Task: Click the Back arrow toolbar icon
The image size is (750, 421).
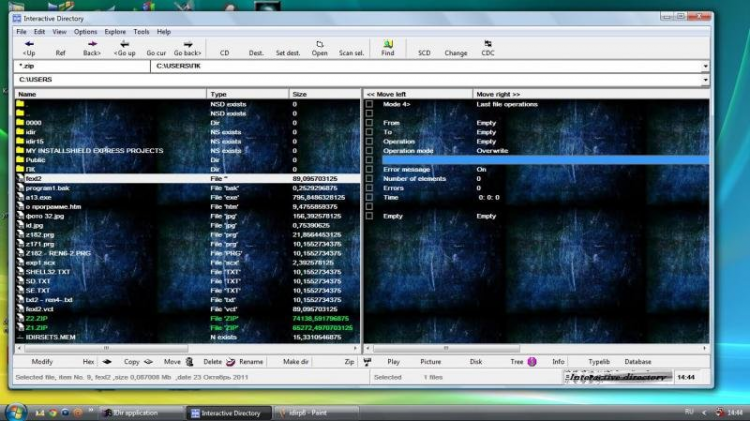Action: tap(92, 44)
